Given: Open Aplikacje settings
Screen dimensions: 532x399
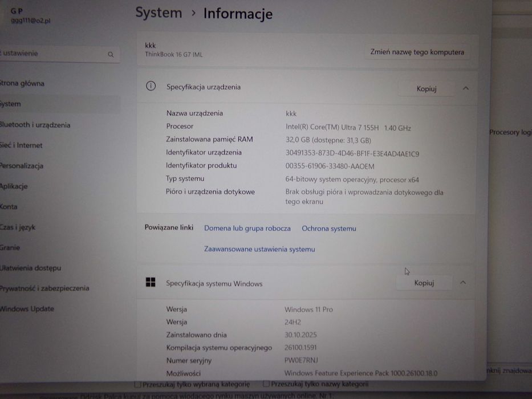Looking at the screenshot, I should 59,186.
